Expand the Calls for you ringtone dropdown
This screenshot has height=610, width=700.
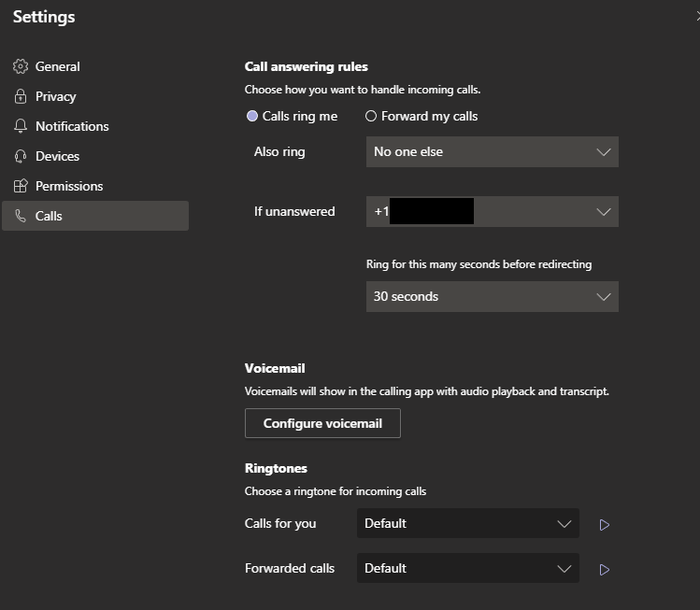[x=467, y=523]
